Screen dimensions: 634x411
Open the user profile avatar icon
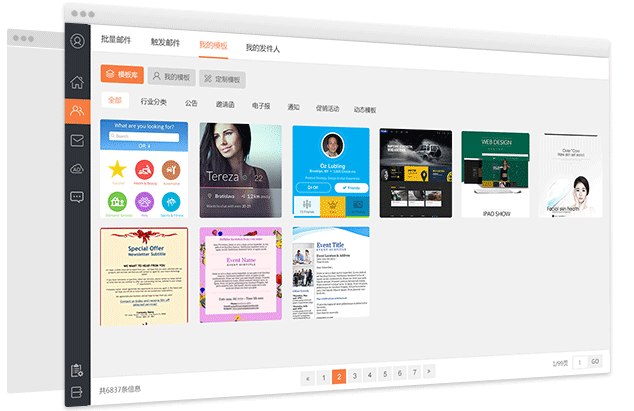77,41
